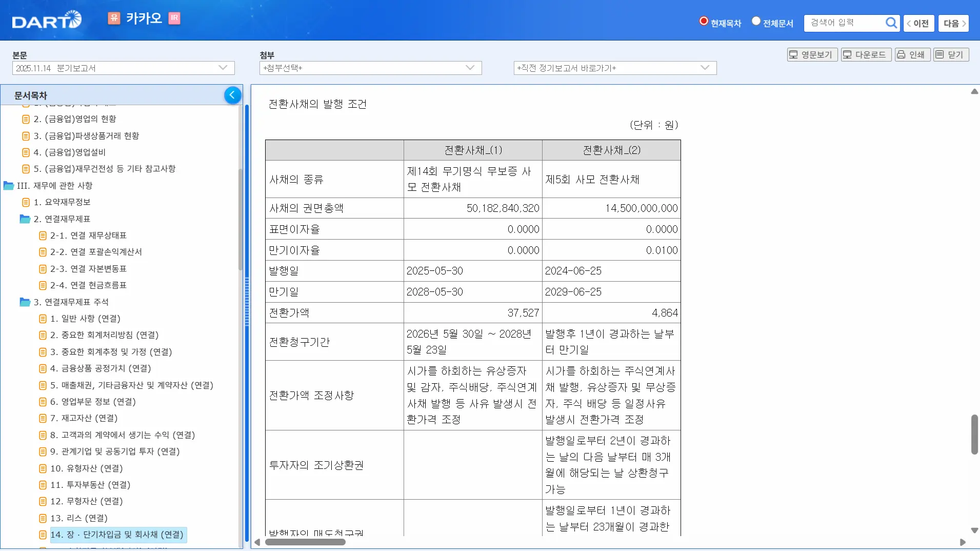Screen dimensions: 980x551
Task: Click the search magnifier icon
Action: [x=892, y=23]
